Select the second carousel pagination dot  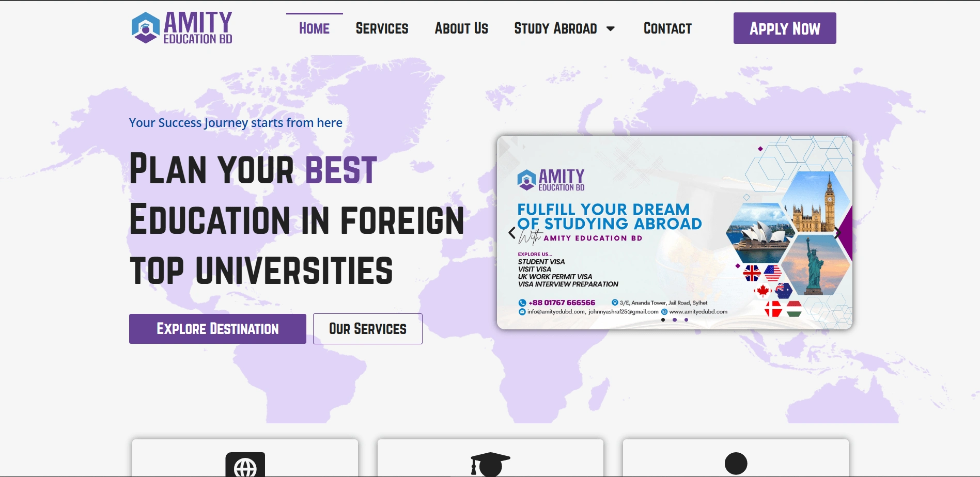pyautogui.click(x=675, y=320)
